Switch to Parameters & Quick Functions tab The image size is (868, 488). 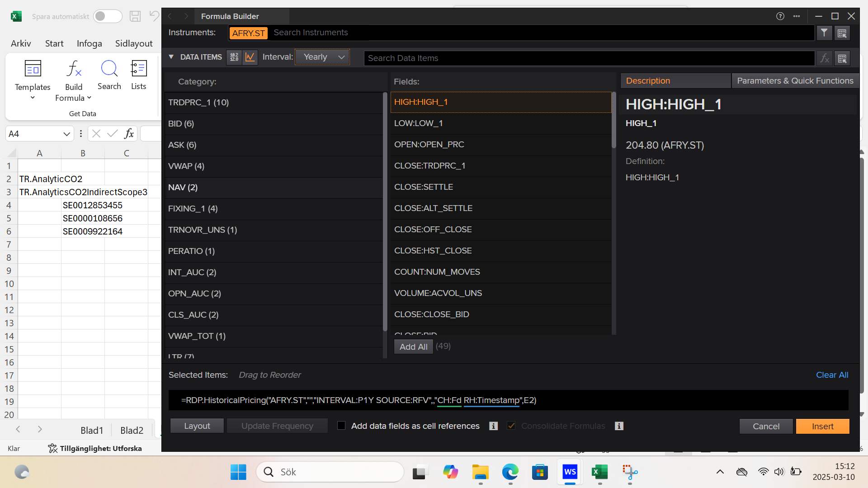(795, 81)
